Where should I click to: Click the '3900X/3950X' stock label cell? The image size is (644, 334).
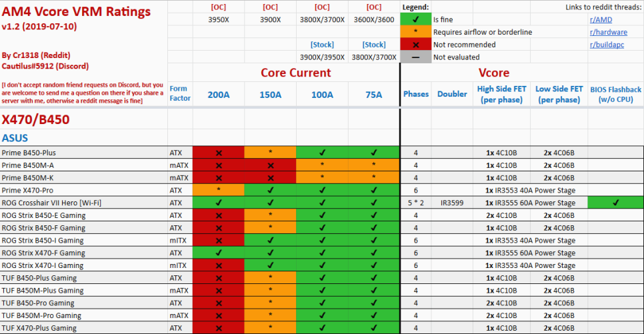click(322, 57)
